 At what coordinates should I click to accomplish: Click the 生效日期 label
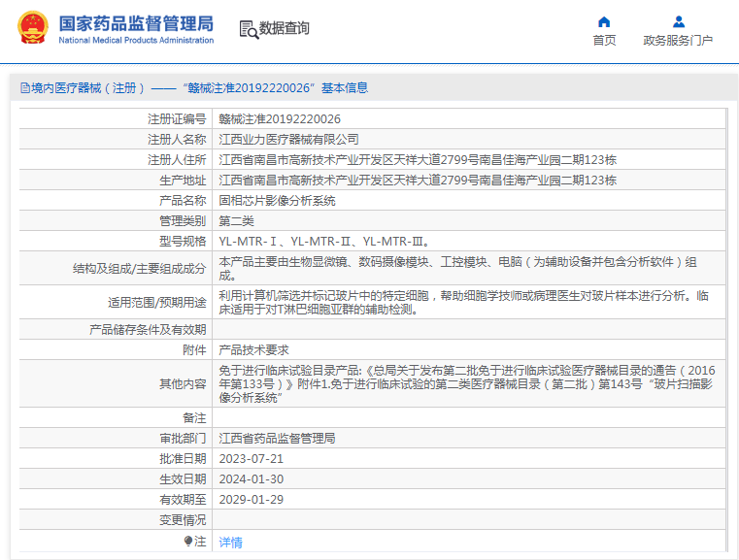(x=183, y=479)
